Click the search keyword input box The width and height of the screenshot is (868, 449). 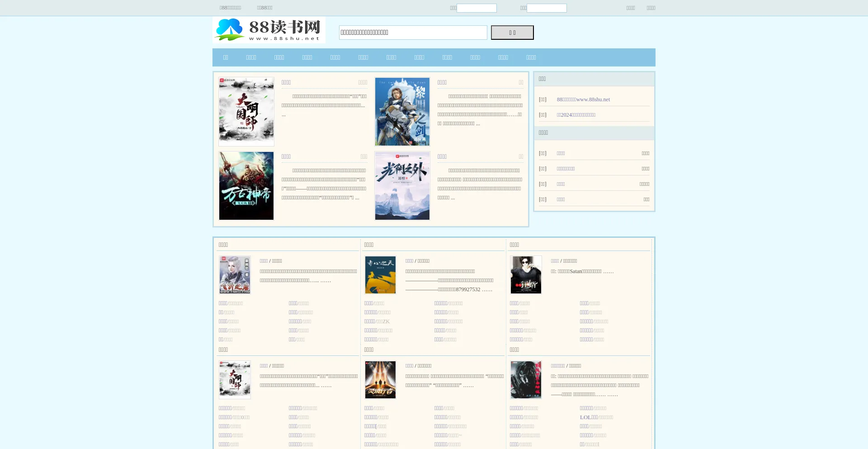413,32
